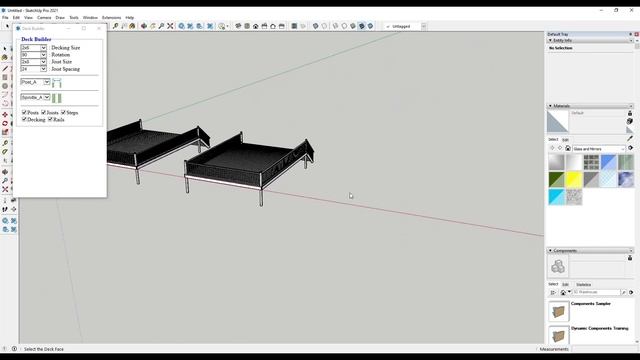The image size is (640, 360).
Task: Click the Orbit icon in top toolbar
Action: pos(144,26)
